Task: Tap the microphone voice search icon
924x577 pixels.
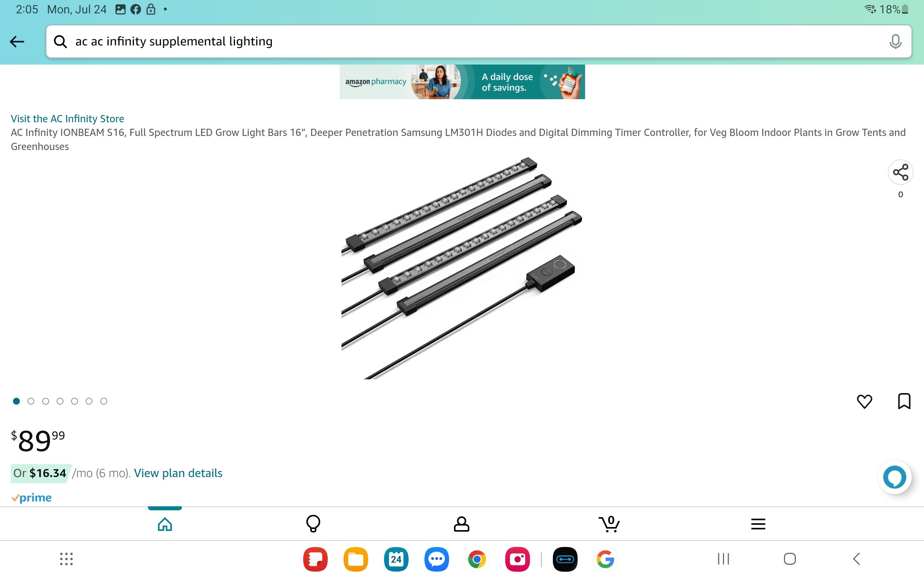Action: point(895,41)
